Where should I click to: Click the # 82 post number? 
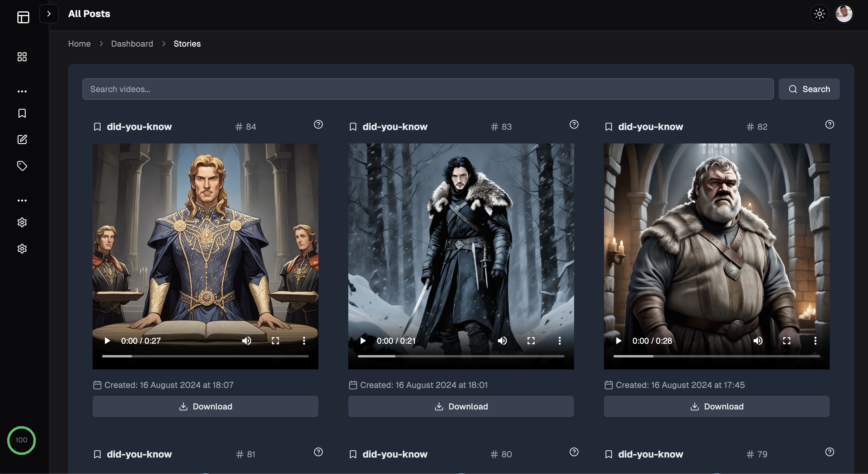tap(757, 127)
